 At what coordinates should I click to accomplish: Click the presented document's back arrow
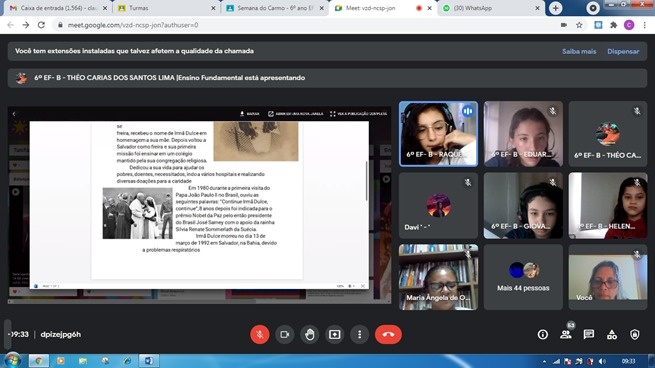point(14,114)
